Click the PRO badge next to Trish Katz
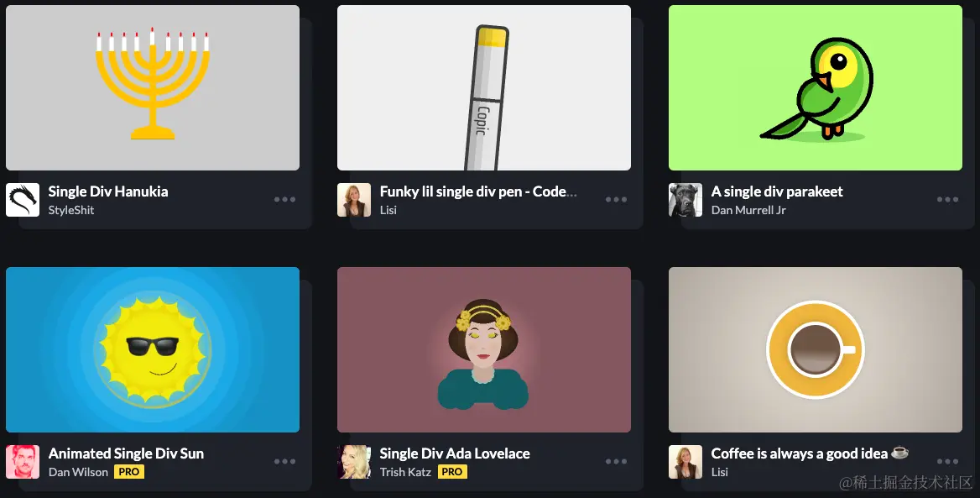Viewport: 980px width, 498px height. click(452, 472)
